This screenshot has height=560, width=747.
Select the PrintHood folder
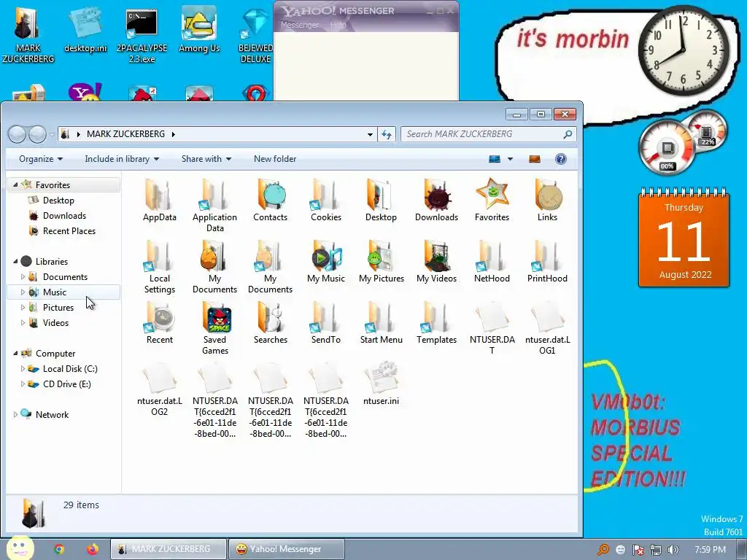pyautogui.click(x=547, y=262)
